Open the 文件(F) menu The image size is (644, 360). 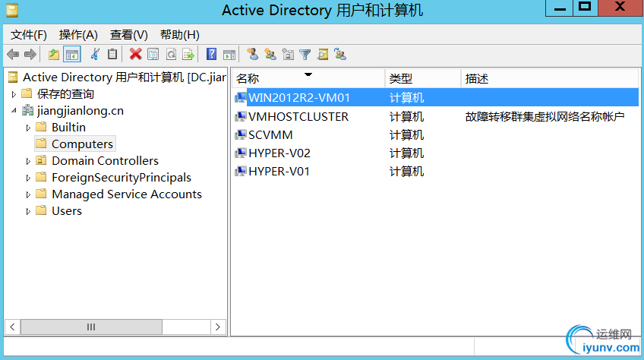(x=28, y=34)
